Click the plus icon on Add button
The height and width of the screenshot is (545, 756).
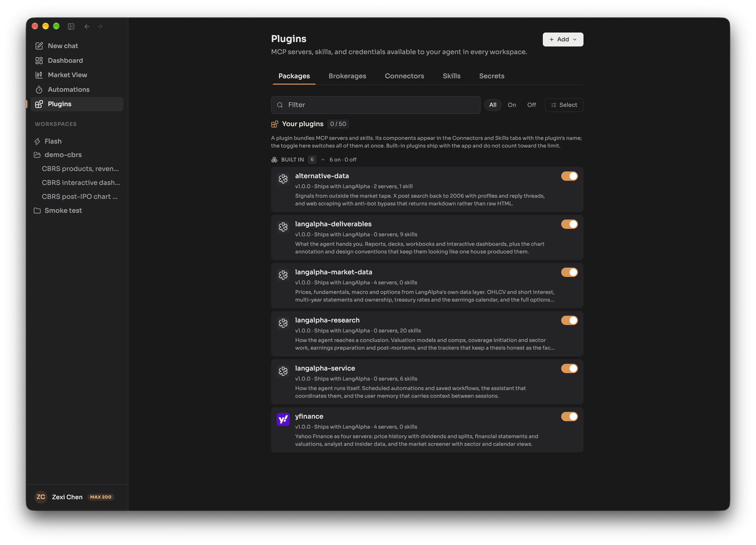552,40
